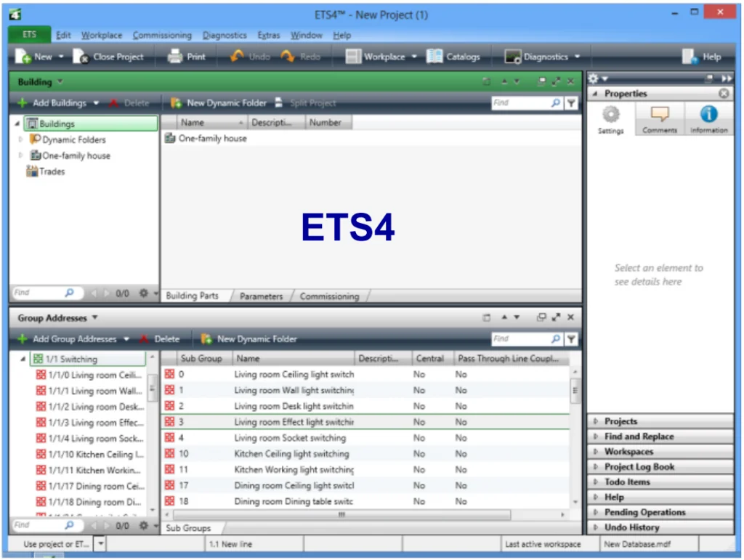The height and width of the screenshot is (560, 744).
Task: Click Split Project button
Action: click(x=305, y=103)
